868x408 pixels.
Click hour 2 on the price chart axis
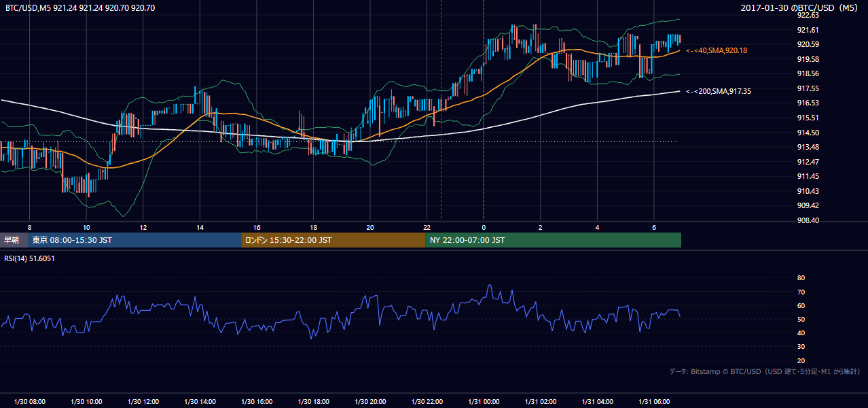click(x=540, y=227)
